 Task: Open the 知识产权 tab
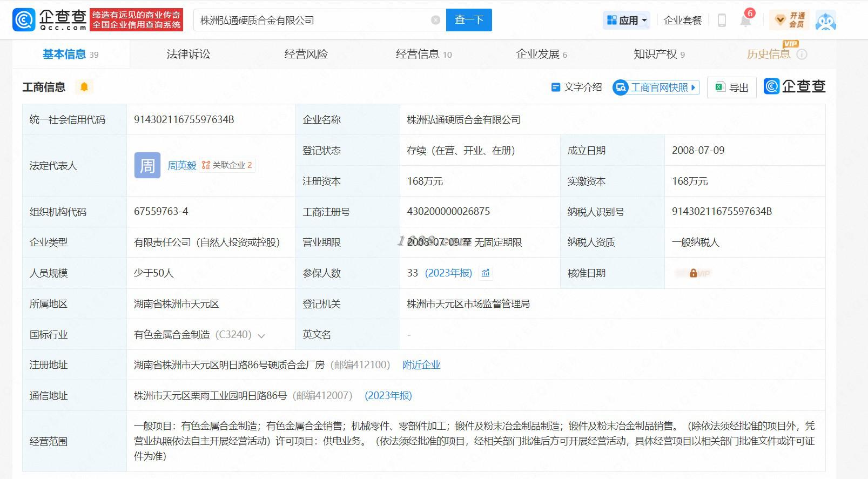(660, 54)
